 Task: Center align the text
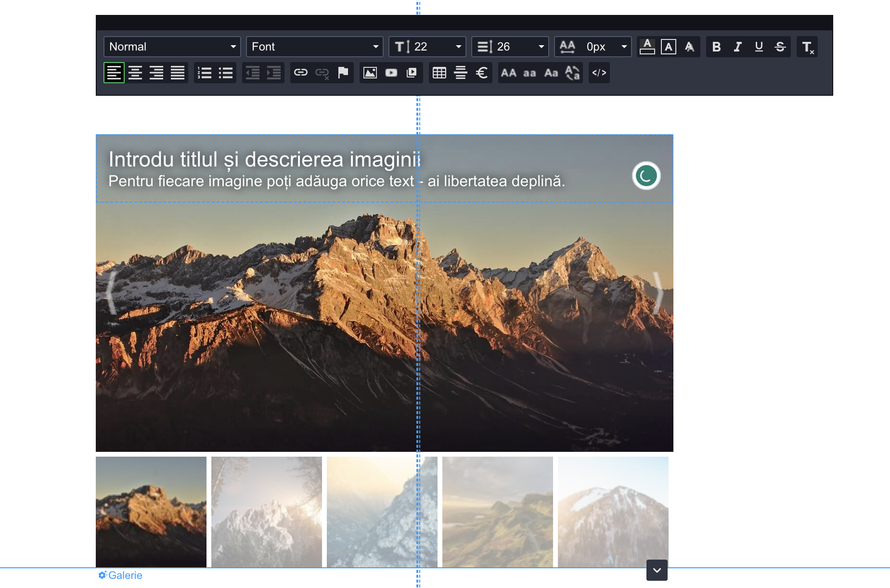[135, 73]
